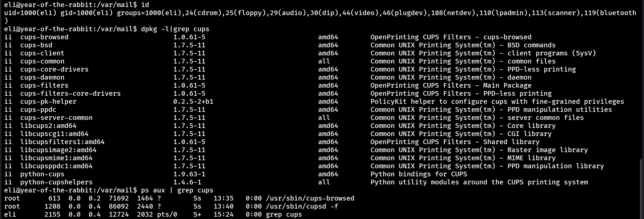Click process ID 1208
Image resolution: width=644 pixels, height=219 pixels.
click(52, 206)
